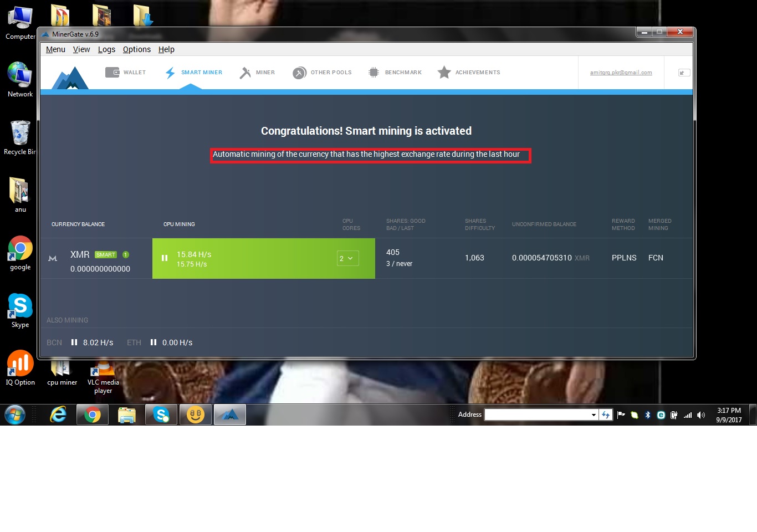
Task: Click the Bluetooth tray icon
Action: [x=648, y=415]
